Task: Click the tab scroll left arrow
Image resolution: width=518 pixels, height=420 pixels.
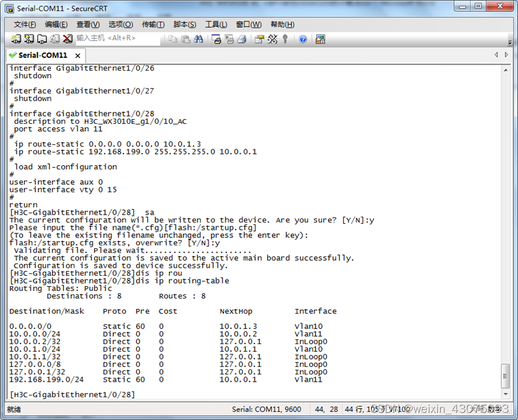Action: tap(496, 55)
